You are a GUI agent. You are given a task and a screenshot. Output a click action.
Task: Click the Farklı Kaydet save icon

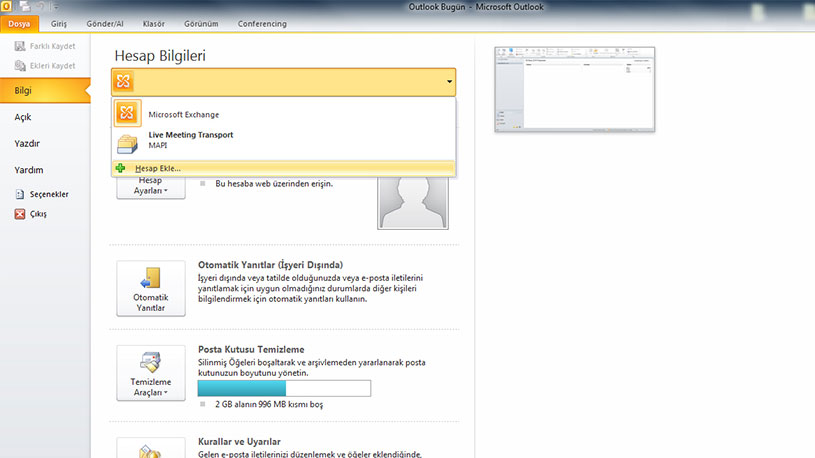[20, 46]
